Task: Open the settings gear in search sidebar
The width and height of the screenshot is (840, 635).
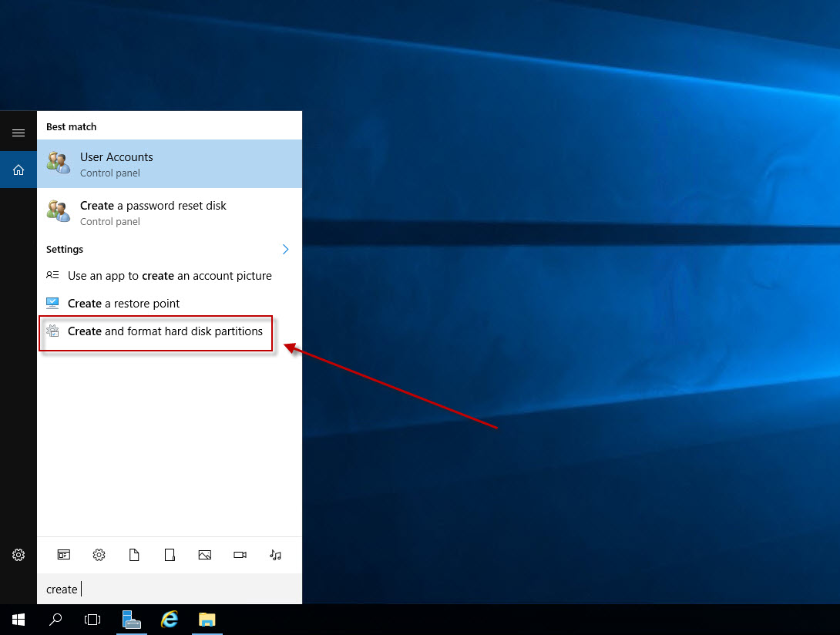Action: (x=18, y=555)
